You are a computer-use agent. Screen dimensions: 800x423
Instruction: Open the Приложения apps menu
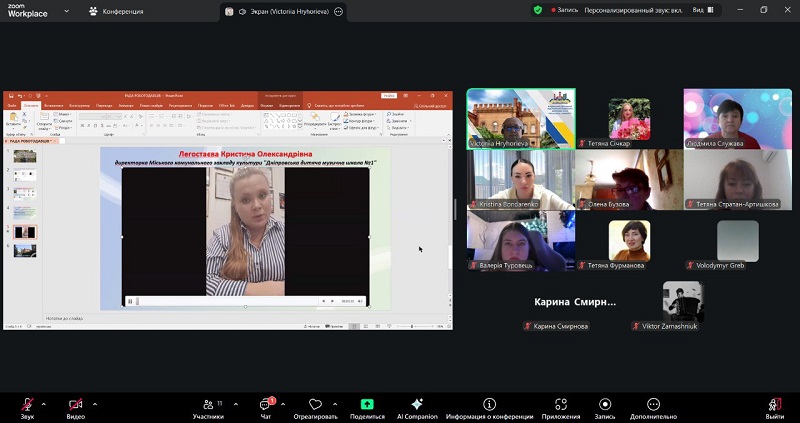[561, 405]
